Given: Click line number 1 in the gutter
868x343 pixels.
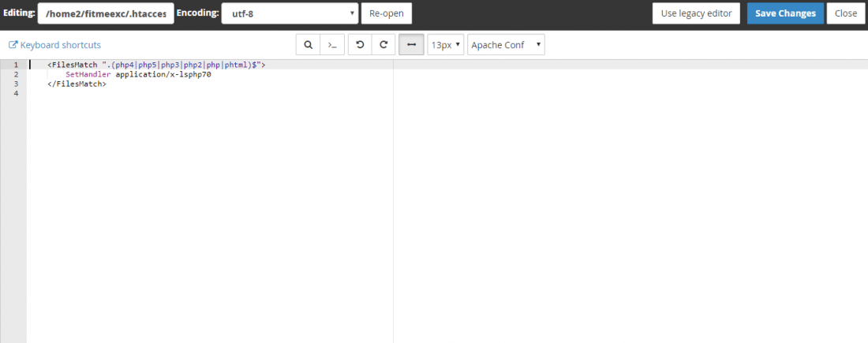Looking at the screenshot, I should [x=16, y=65].
